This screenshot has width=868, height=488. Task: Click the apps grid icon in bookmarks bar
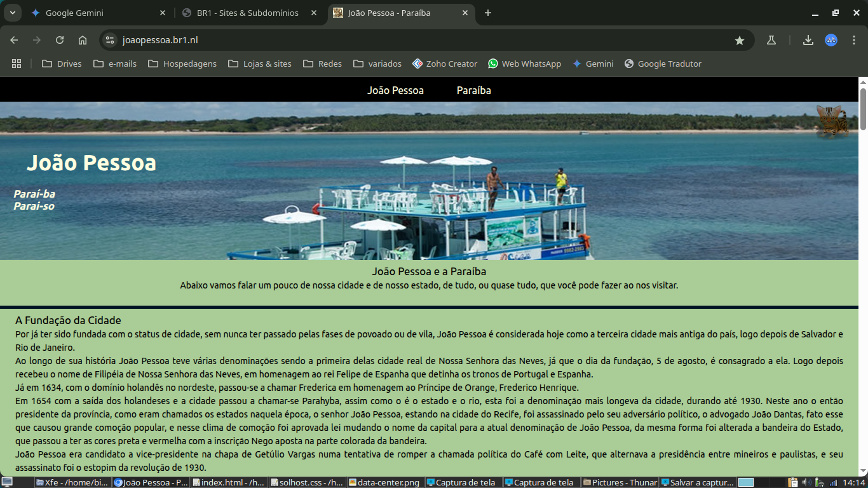(x=17, y=64)
